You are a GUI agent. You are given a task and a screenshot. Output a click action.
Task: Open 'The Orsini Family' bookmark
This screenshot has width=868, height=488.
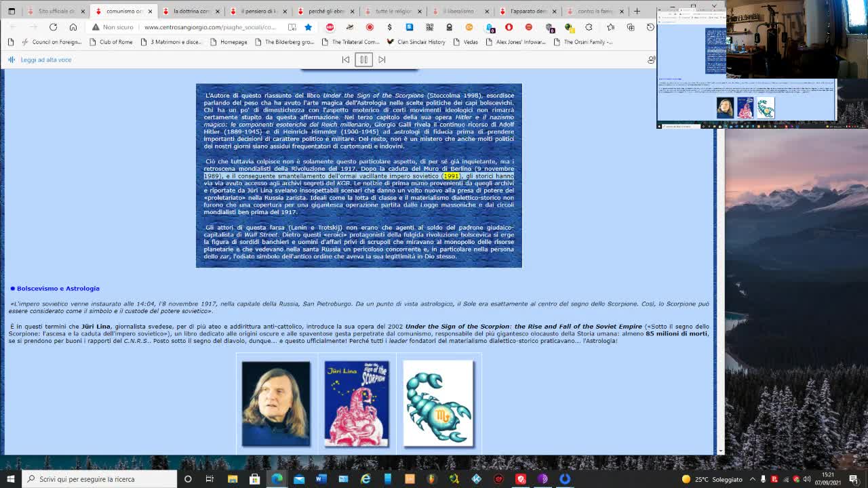pyautogui.click(x=583, y=42)
